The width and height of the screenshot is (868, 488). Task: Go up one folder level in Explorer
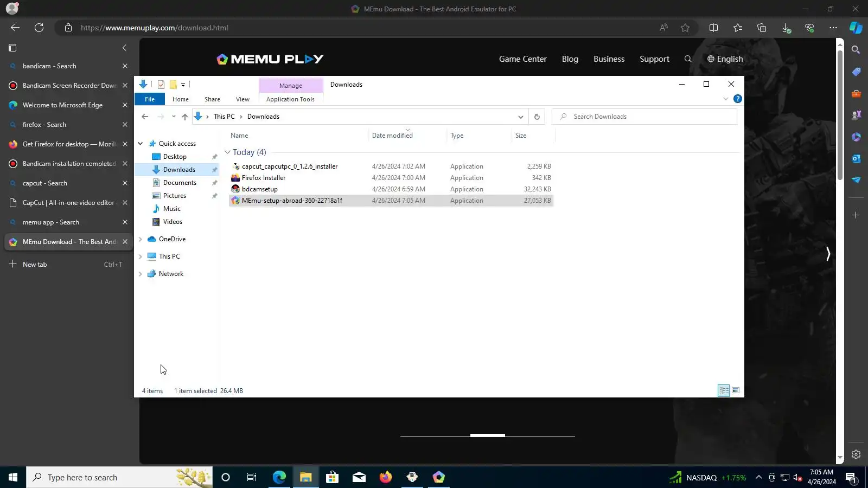click(x=185, y=117)
